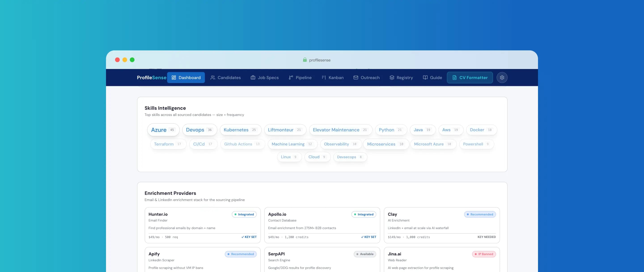Click the Devsecops skill chip

350,157
